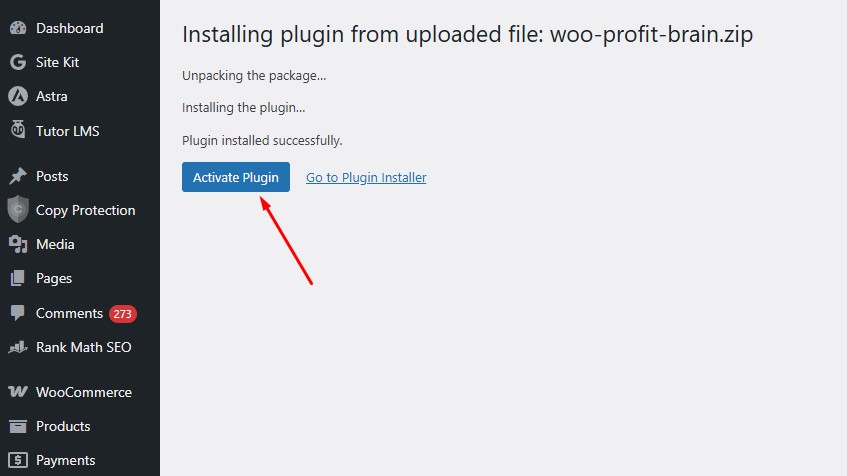This screenshot has height=476, width=847.
Task: Click the Rank Math SEO icon
Action: coord(17,347)
